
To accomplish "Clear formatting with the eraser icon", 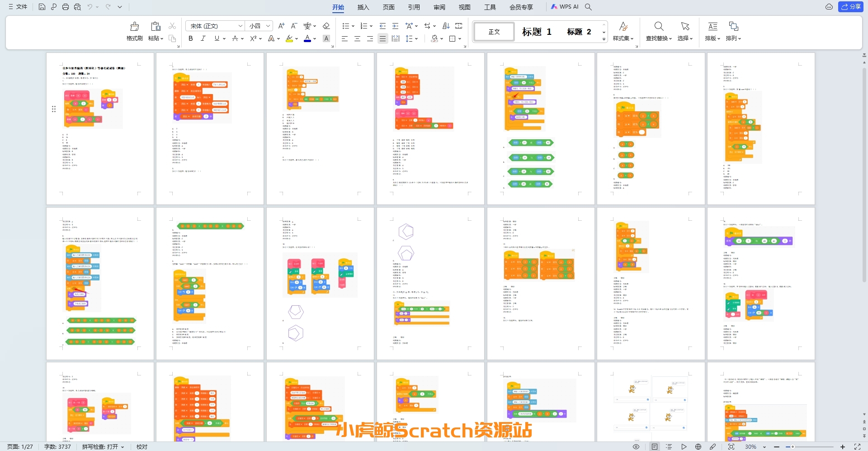I will point(326,26).
